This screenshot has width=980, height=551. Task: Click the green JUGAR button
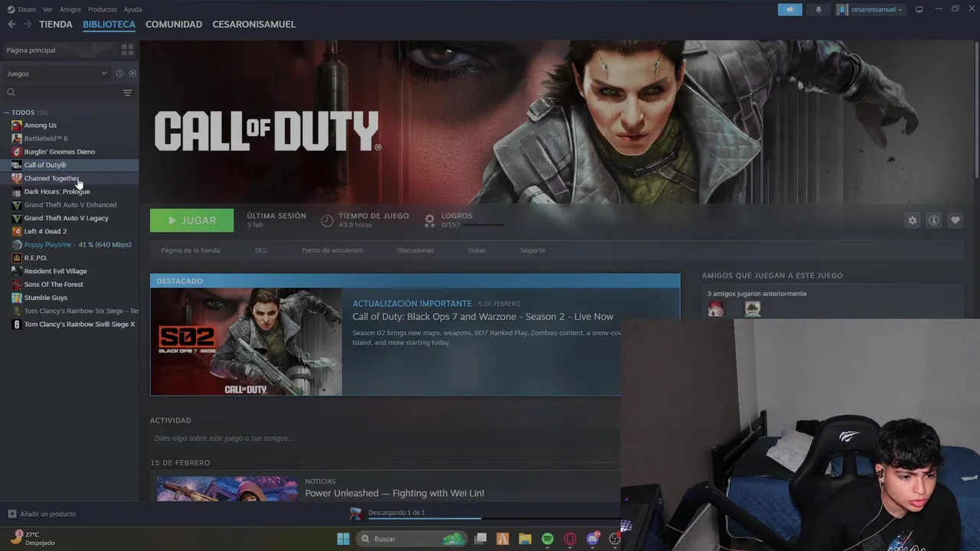[x=192, y=220]
